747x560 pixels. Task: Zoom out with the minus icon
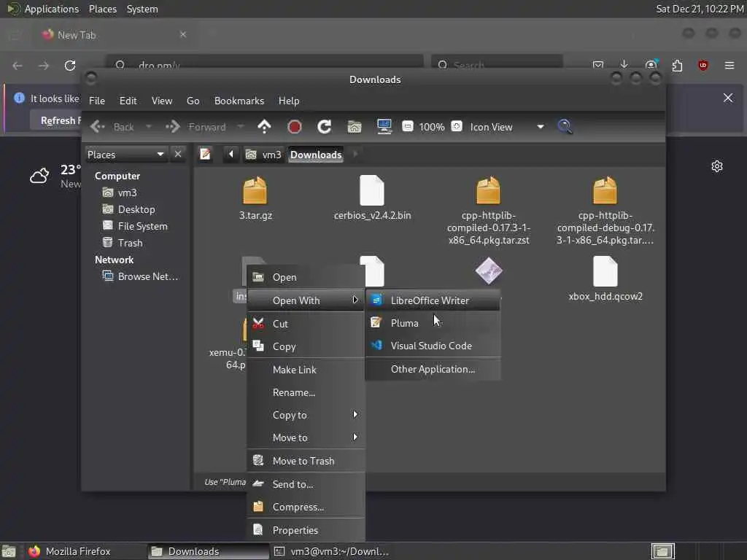click(408, 127)
